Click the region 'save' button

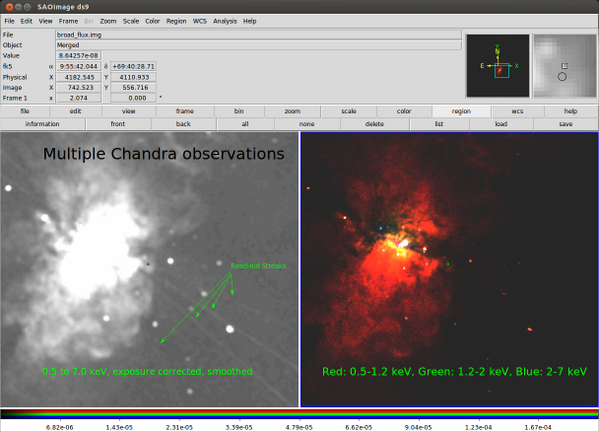tap(566, 124)
